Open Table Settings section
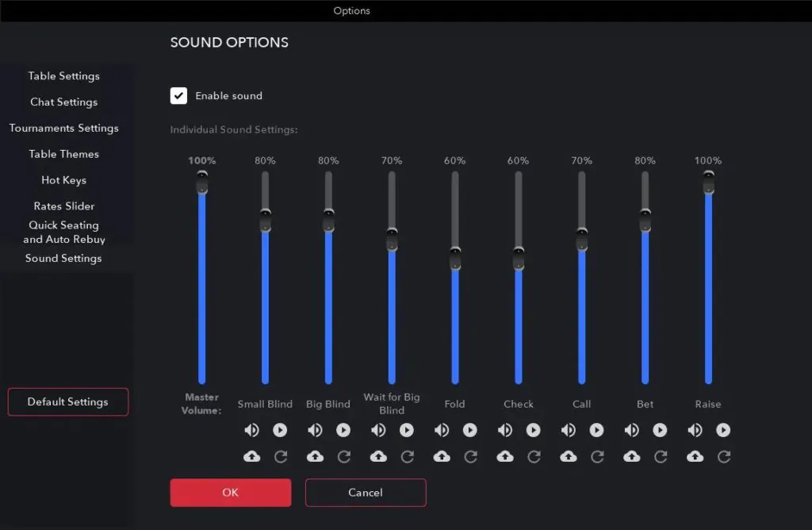This screenshot has width=812, height=530. pos(64,75)
